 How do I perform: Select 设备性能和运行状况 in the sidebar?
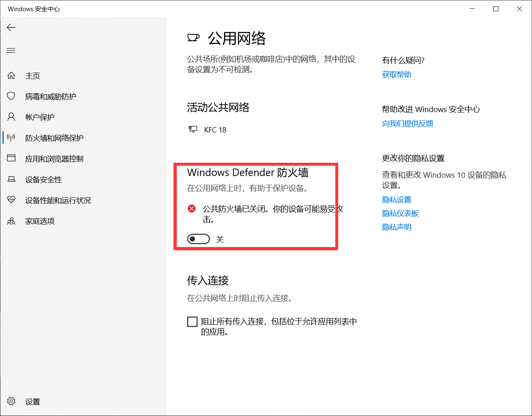(58, 200)
